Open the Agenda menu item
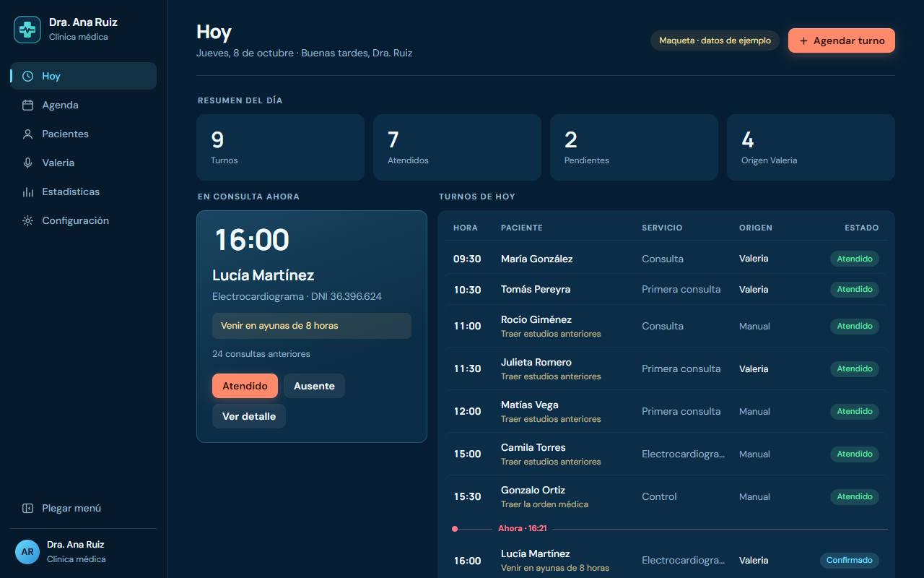 [x=83, y=105]
